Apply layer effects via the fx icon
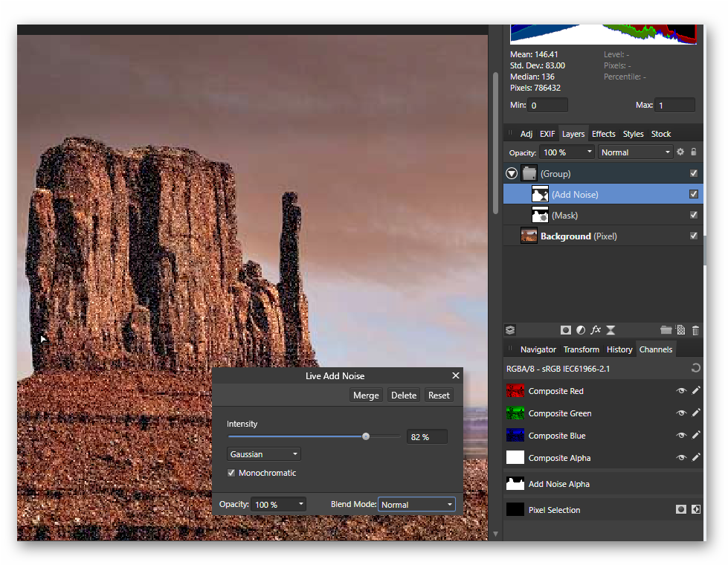This screenshot has width=728, height=565. coord(596,329)
